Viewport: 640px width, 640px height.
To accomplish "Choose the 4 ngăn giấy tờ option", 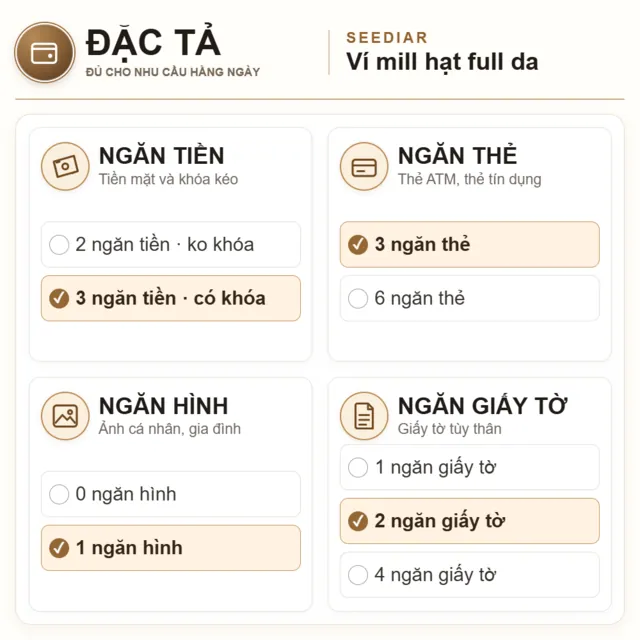I will point(470,575).
